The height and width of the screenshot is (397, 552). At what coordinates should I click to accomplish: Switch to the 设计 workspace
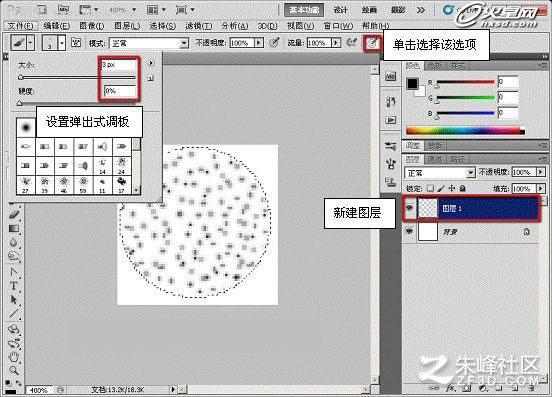click(x=340, y=10)
